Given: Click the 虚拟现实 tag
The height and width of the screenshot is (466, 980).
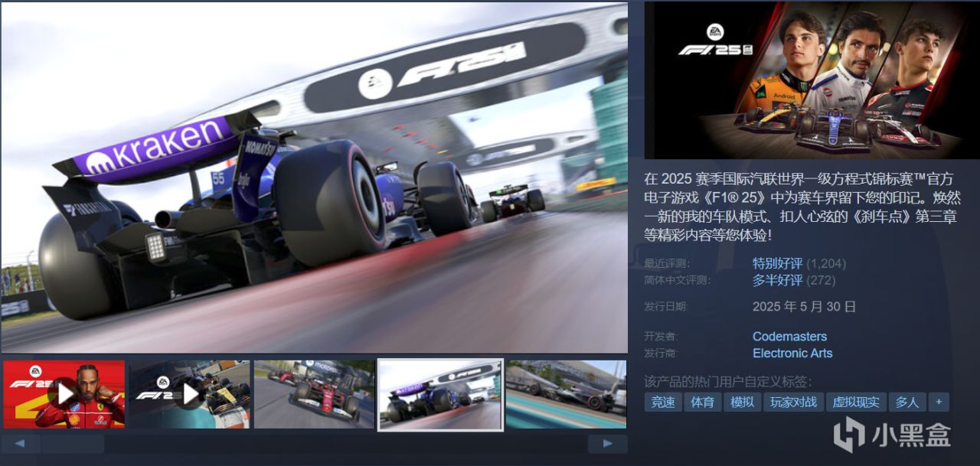Looking at the screenshot, I should (x=856, y=402).
